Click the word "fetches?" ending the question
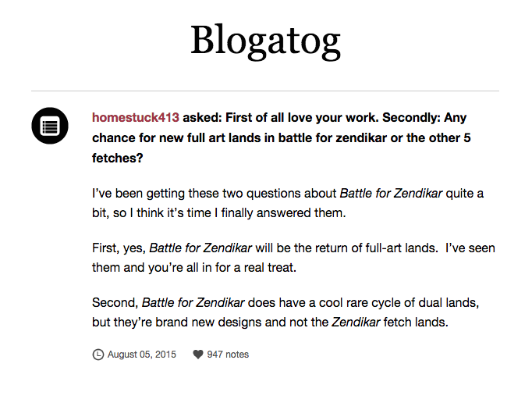Image resolution: width=532 pixels, height=410 pixels. [117, 158]
